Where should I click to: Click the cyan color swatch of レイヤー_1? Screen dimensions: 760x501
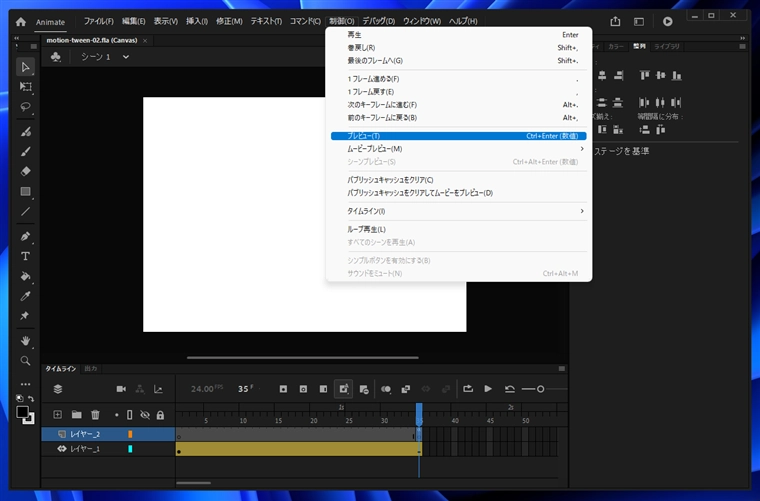(130, 449)
